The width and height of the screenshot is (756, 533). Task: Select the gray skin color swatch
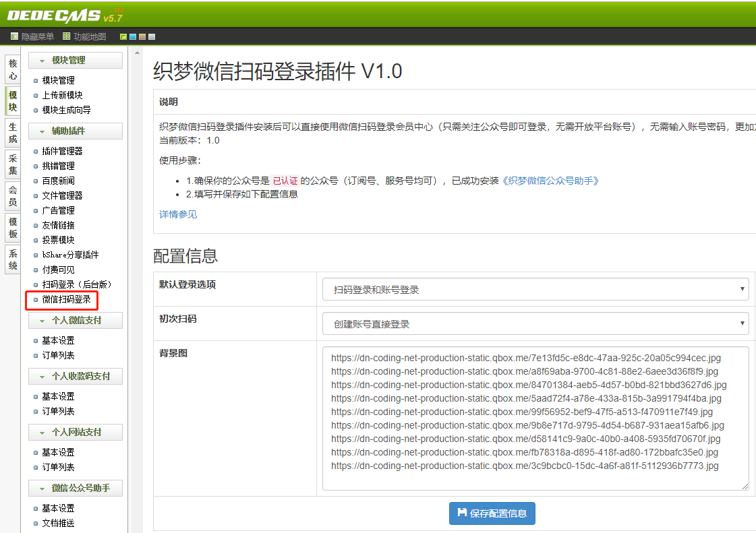[x=151, y=36]
